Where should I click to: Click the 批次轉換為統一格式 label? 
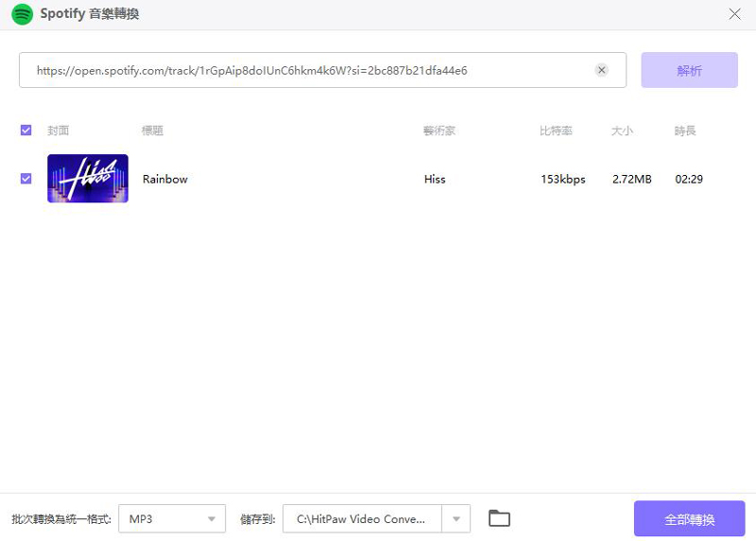pos(61,519)
